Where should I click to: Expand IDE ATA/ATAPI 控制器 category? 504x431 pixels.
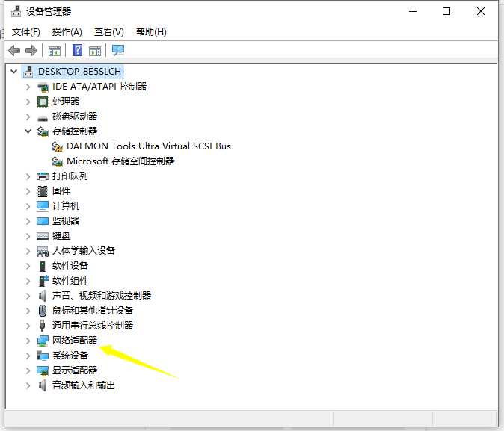28,87
